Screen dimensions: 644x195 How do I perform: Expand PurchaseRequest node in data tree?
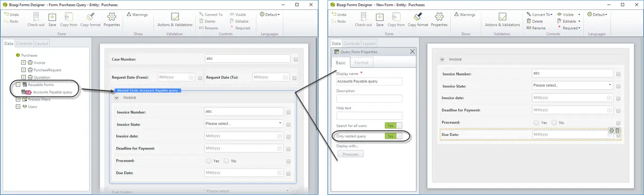click(24, 70)
